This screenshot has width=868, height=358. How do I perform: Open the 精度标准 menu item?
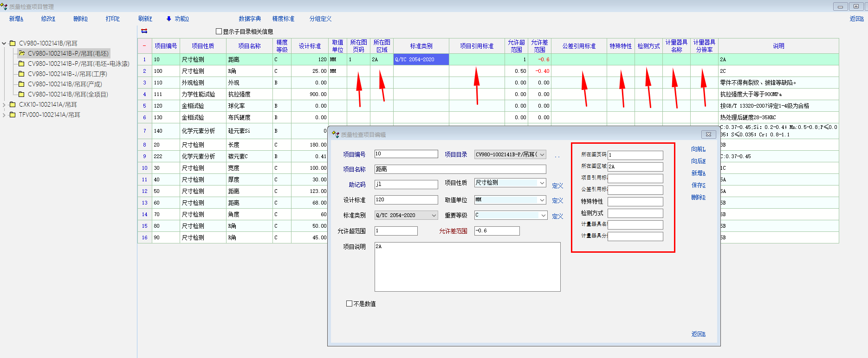click(283, 19)
